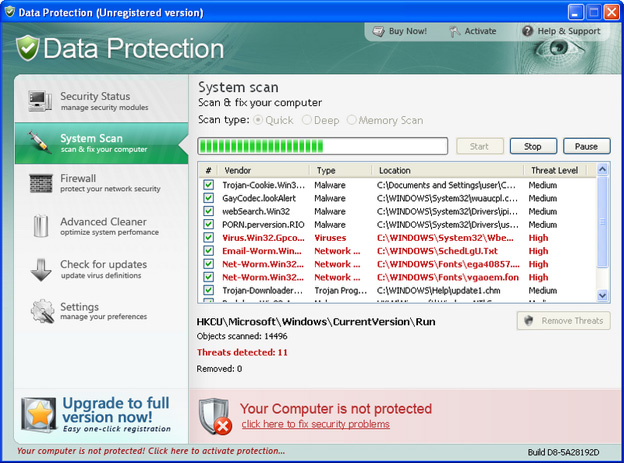Uncheck the Trojan-Downloader checkbox
Screen dimensions: 624x463
(x=209, y=290)
